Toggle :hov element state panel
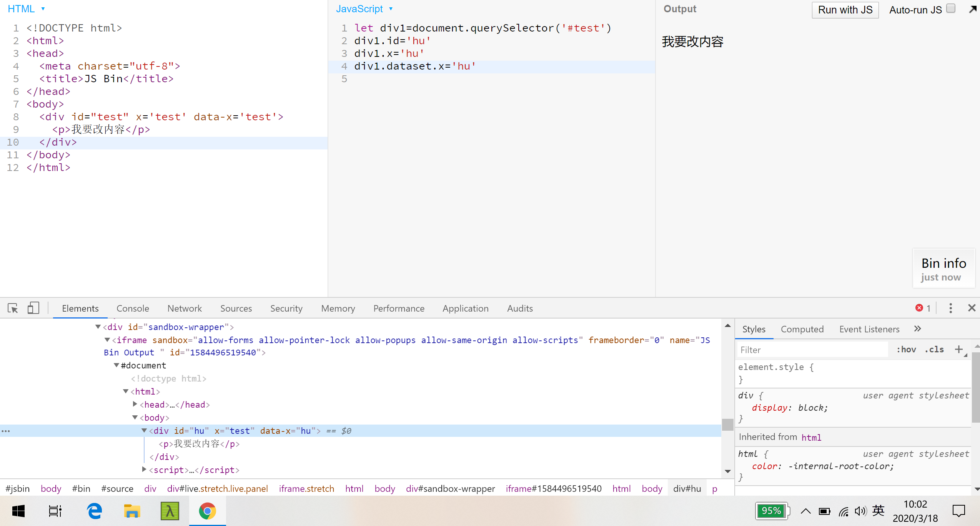 point(906,350)
